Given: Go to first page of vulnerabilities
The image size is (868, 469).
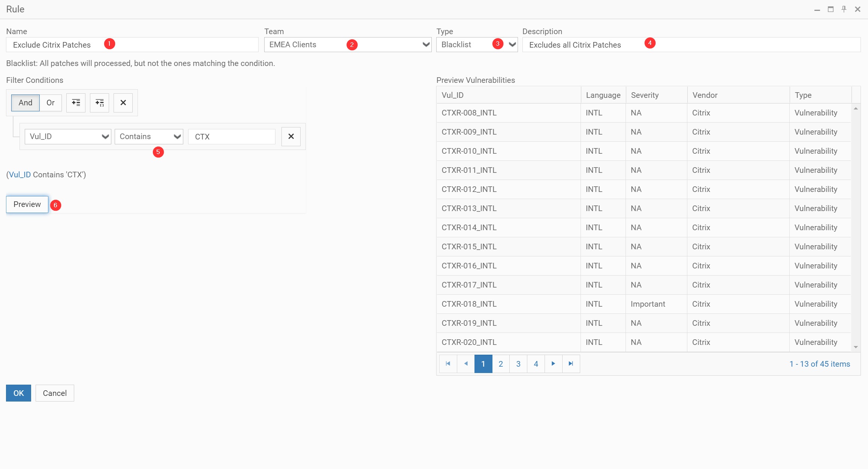Looking at the screenshot, I should coord(448,364).
